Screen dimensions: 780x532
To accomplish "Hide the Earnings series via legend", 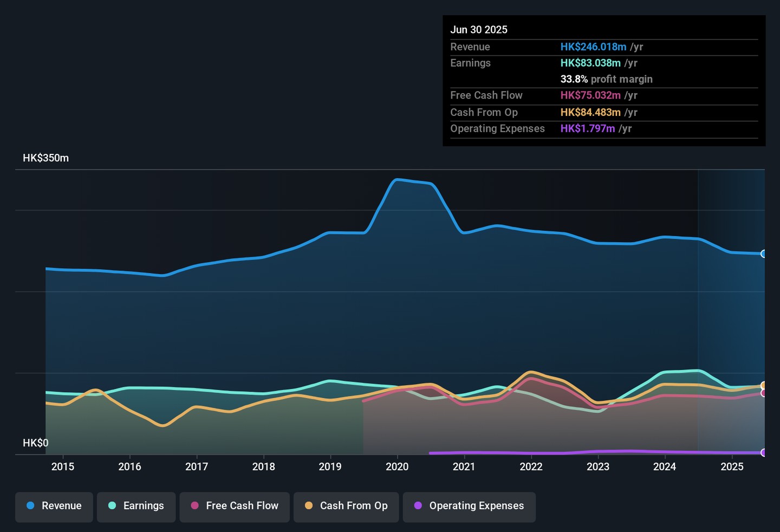I will (x=136, y=506).
